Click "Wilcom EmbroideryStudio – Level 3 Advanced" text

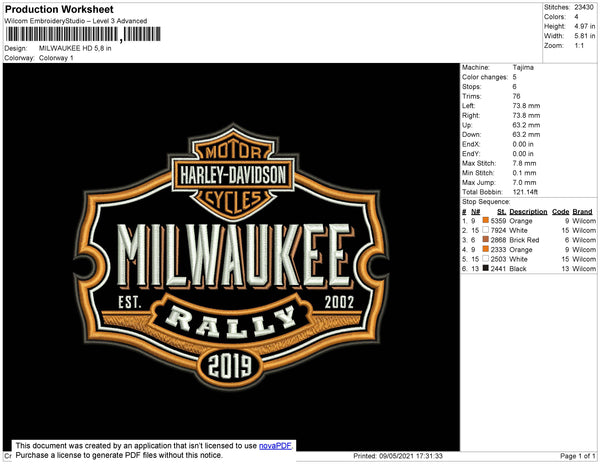76,21
